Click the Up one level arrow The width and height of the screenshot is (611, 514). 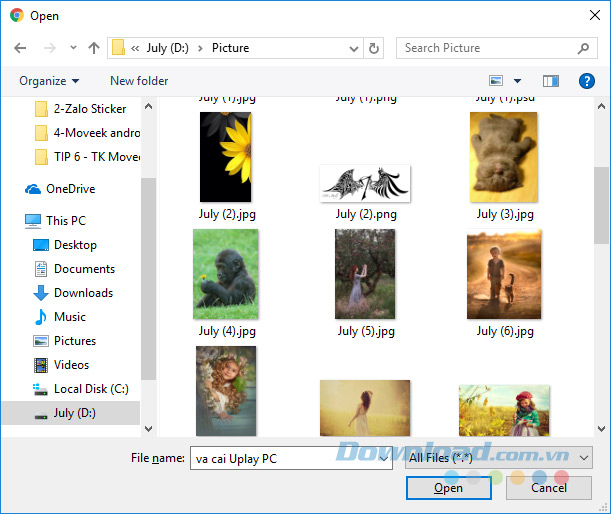pos(94,48)
